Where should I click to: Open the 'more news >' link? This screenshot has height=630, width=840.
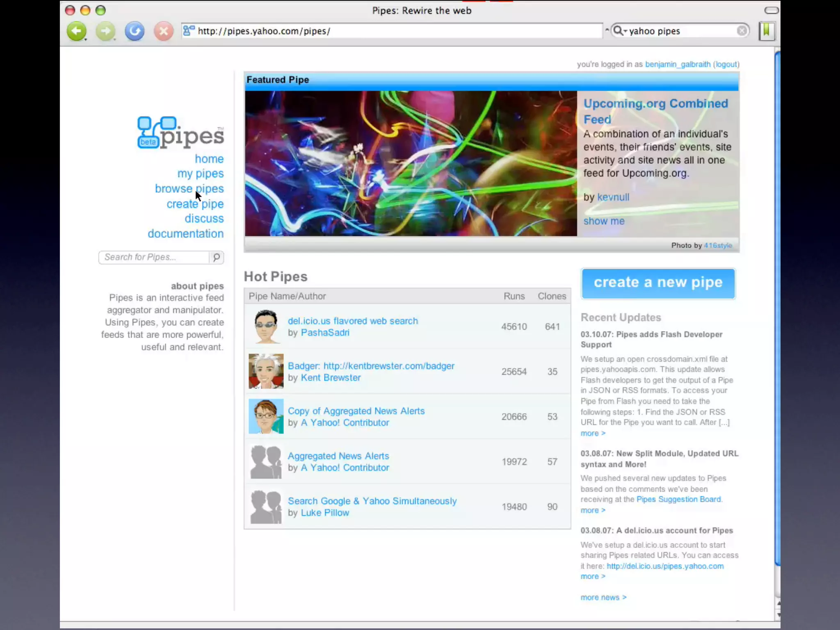[603, 597]
